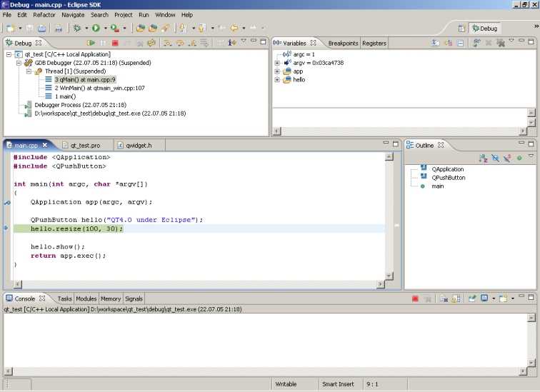
Task: Click the Print icon in main toolbar
Action: tap(41, 28)
